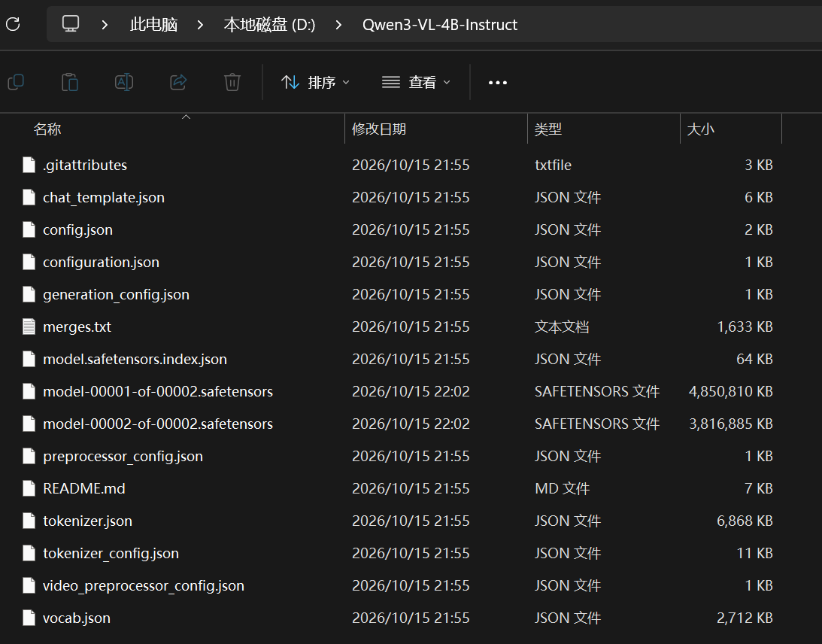The height and width of the screenshot is (644, 822).
Task: Select the file name video_preprocessor_config.json
Action: click(144, 586)
